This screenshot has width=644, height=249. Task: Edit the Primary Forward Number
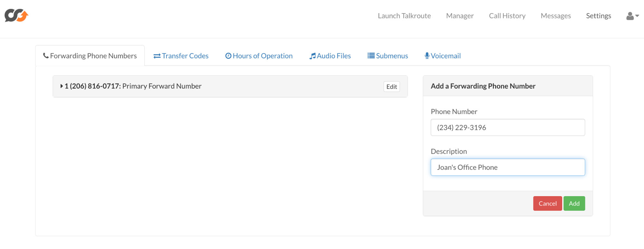click(391, 87)
